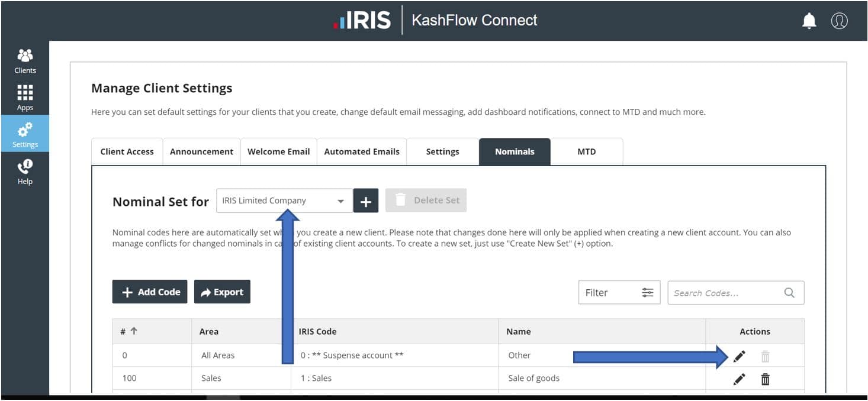The image size is (868, 401).
Task: Switch to the MTD tab
Action: point(586,152)
